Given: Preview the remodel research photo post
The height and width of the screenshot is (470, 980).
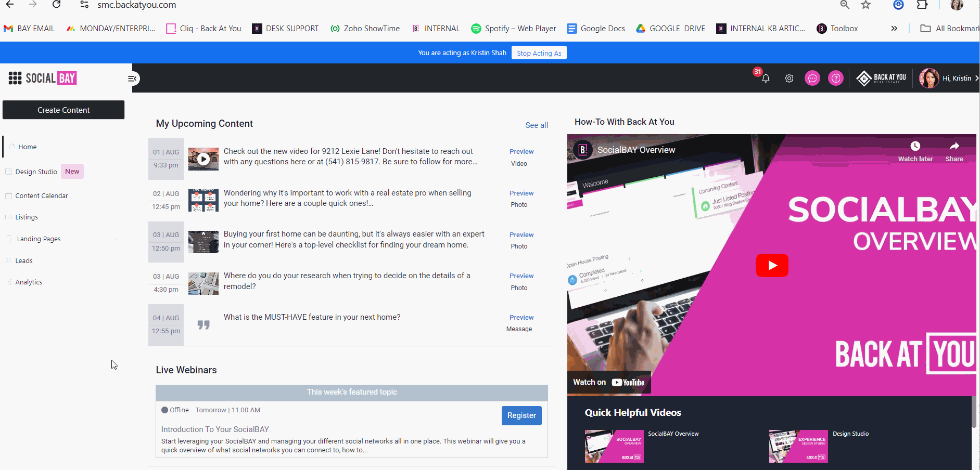Looking at the screenshot, I should coord(521,276).
